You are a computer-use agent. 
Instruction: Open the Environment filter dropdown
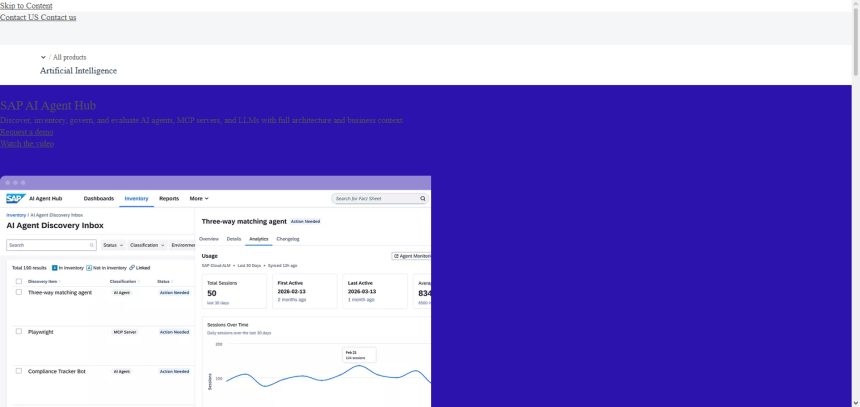[182, 245]
